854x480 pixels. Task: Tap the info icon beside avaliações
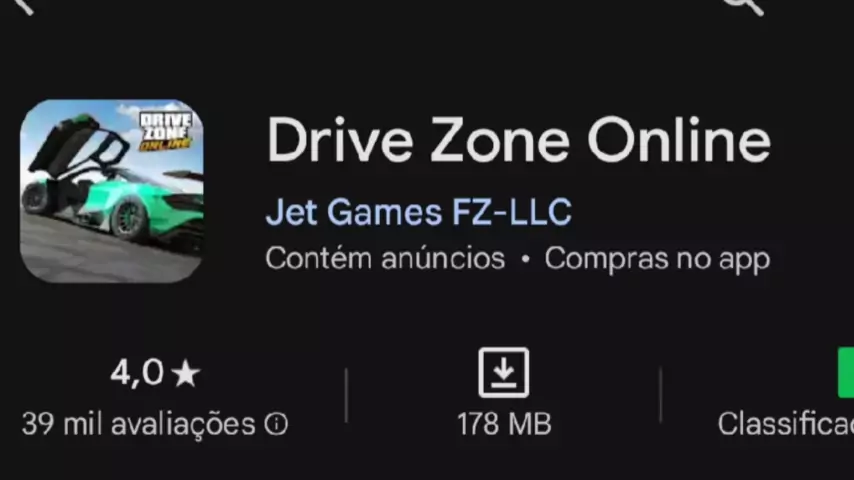(276, 424)
